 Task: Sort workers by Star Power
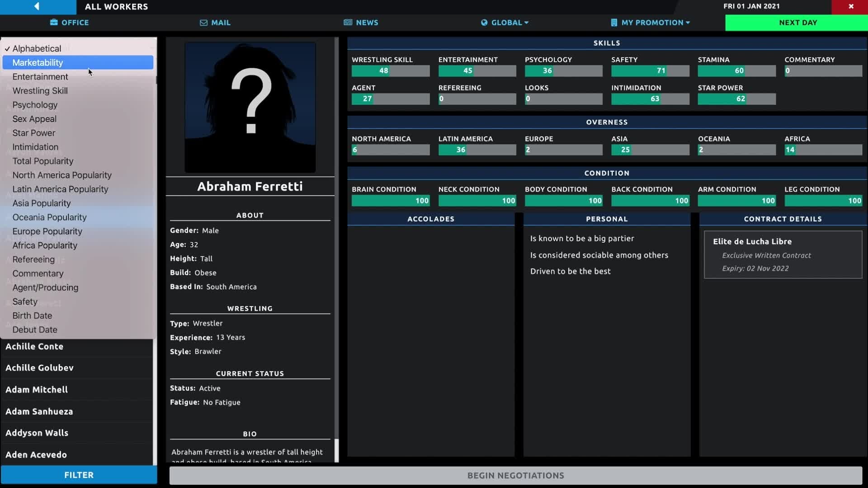click(x=34, y=133)
